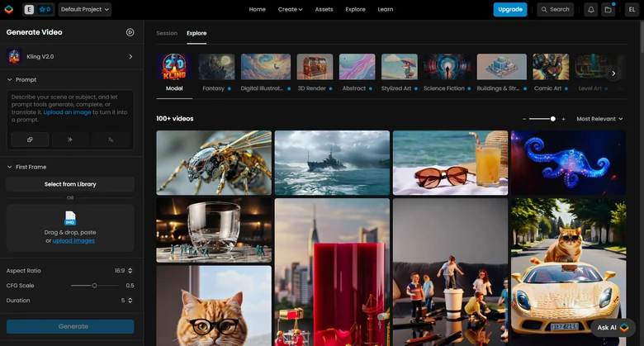Click the Kling V2.0 model thumbnail icon
The image size is (644, 346).
click(14, 56)
